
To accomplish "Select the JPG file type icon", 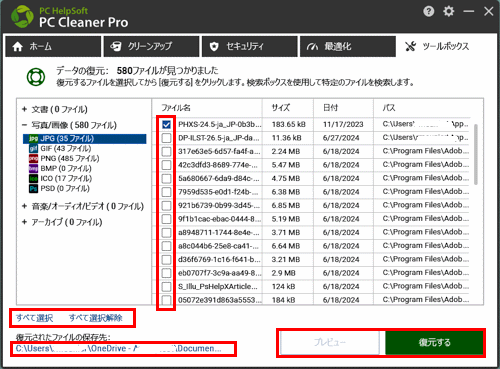I will [33, 139].
